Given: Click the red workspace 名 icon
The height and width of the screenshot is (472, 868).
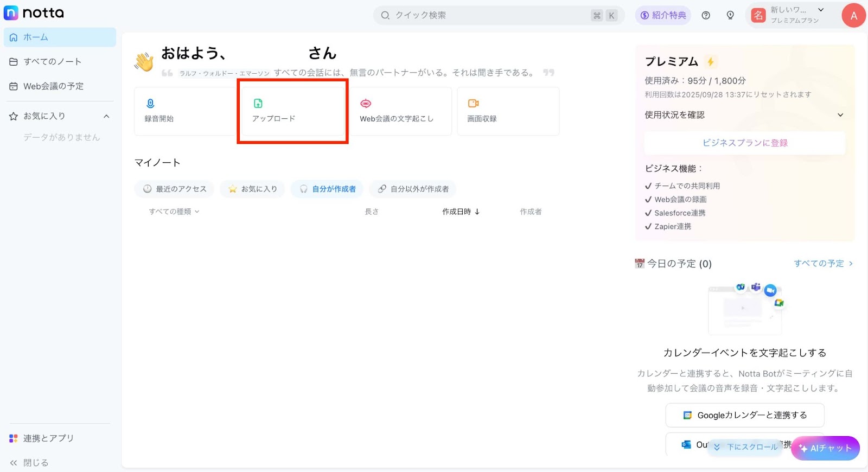Looking at the screenshot, I should coord(758,15).
